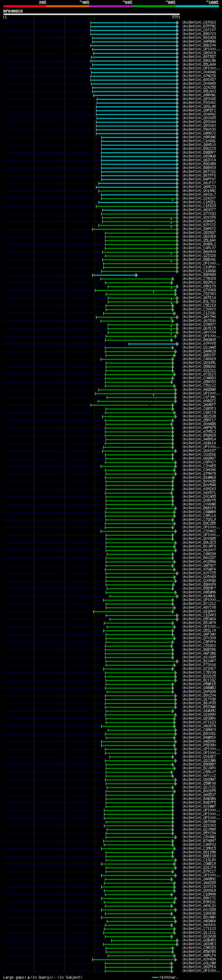Open UniRef100_C1MZE1 hit label
222x980 pixels.
[x=199, y=202]
